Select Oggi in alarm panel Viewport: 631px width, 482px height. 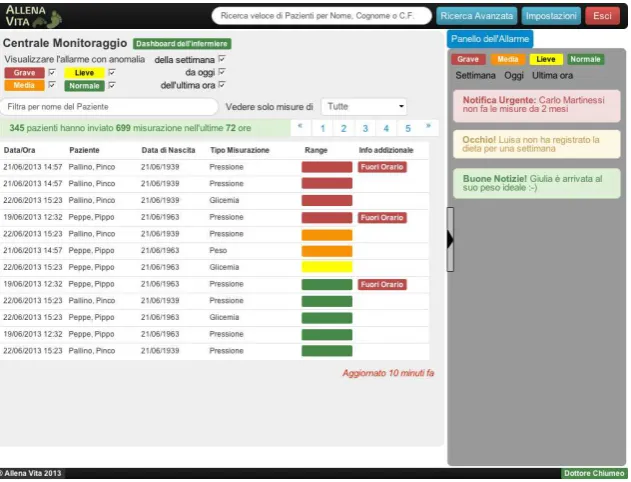(x=514, y=76)
